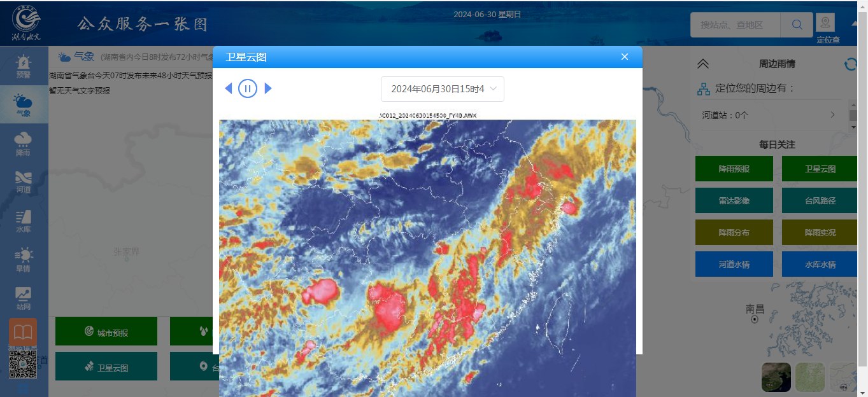Screen dimensions: 868x397
Task: Expand the 河道站 row arrow
Action: pyautogui.click(x=832, y=115)
